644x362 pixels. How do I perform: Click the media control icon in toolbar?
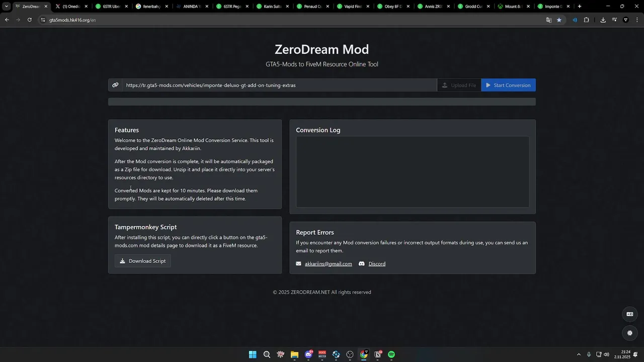point(614,20)
